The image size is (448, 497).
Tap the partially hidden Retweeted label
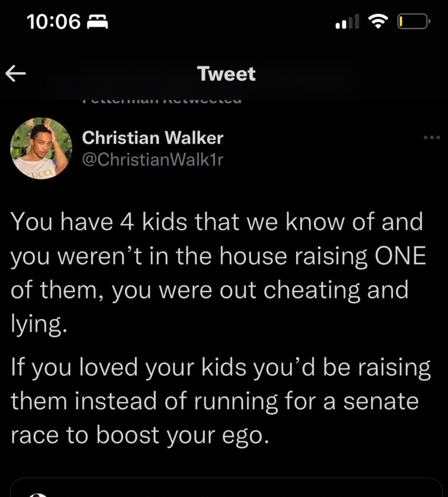(161, 100)
